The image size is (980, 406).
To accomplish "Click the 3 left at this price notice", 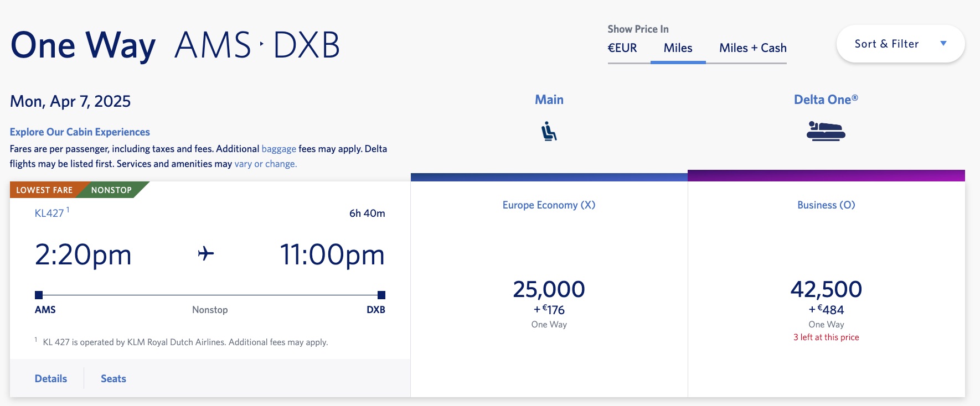I will click(x=826, y=337).
